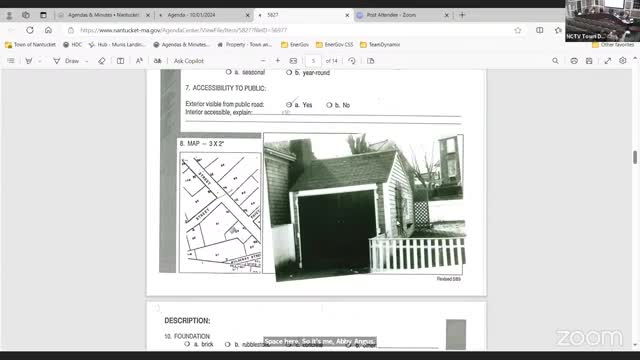This screenshot has height=360, width=640.
Task: Select the PDF highlight tool
Action: (x=29, y=61)
